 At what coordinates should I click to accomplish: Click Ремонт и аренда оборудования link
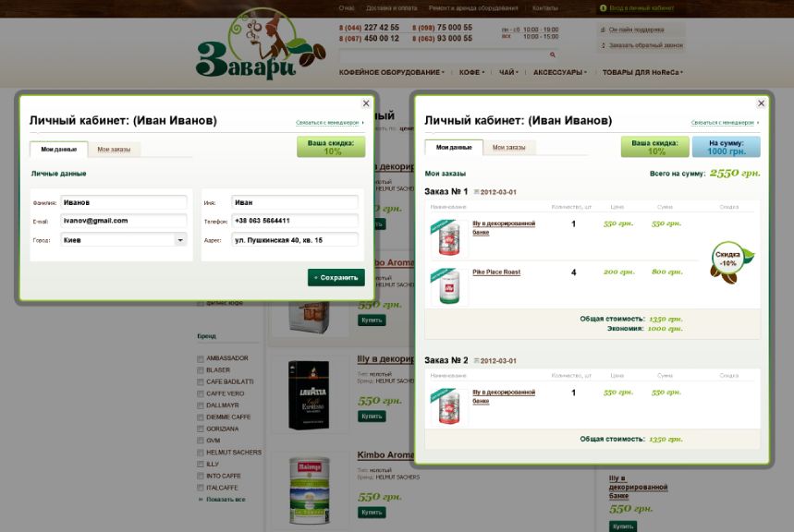click(473, 8)
